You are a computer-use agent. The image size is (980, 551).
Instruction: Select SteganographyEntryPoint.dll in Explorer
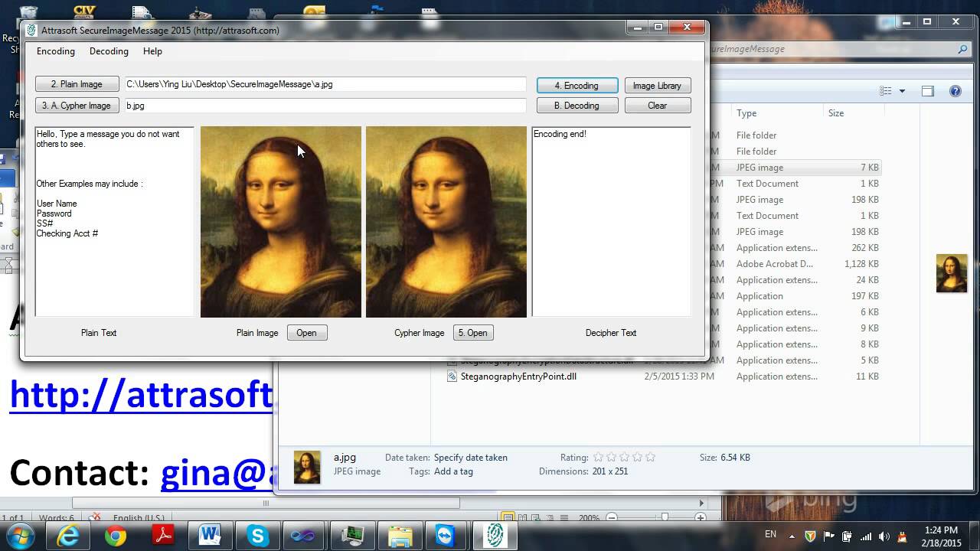pyautogui.click(x=518, y=377)
